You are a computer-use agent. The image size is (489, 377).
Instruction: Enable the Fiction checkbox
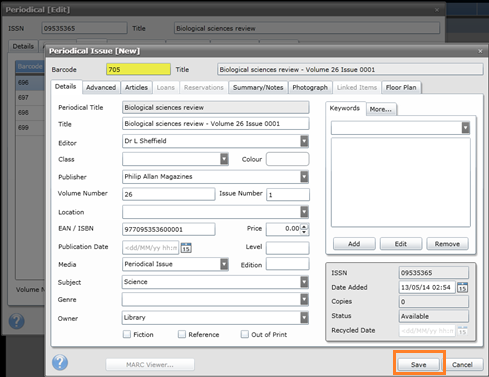[x=127, y=334]
